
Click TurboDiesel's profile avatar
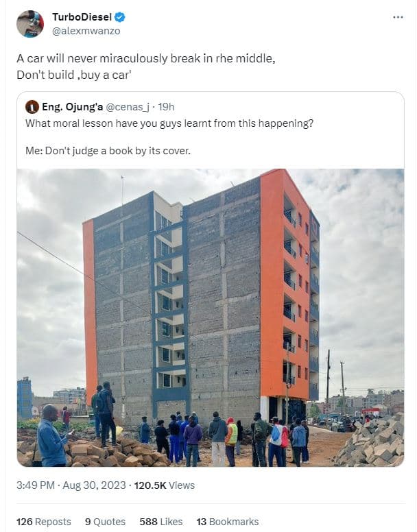coord(30,24)
